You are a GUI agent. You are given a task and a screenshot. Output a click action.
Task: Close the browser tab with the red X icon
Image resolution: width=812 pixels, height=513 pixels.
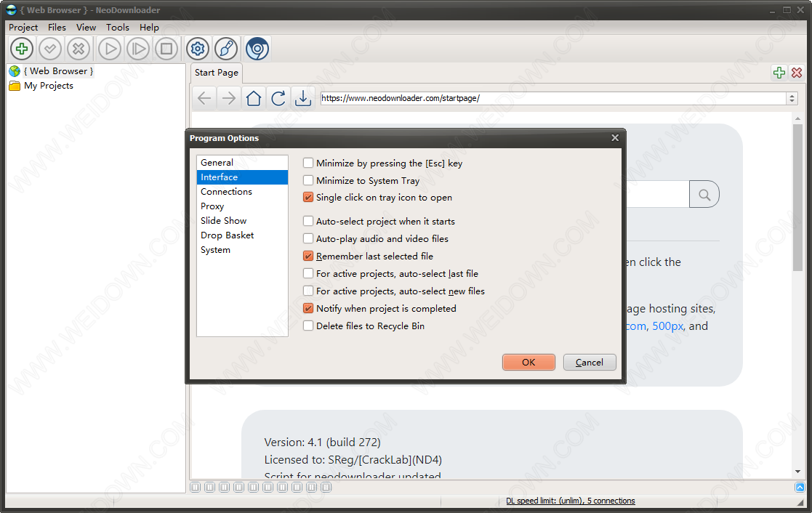pyautogui.click(x=797, y=73)
